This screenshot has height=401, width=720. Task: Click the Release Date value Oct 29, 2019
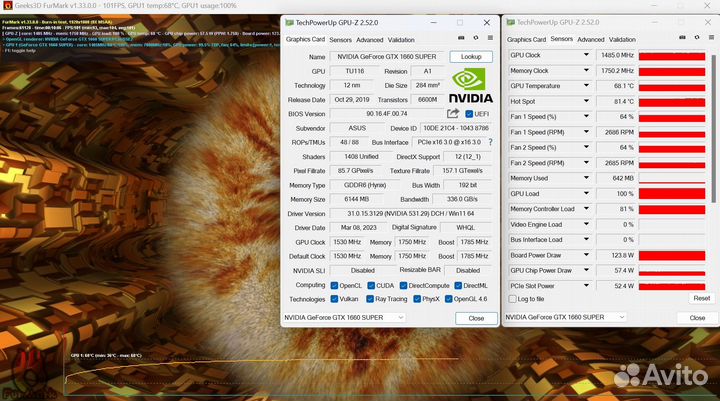(x=352, y=100)
